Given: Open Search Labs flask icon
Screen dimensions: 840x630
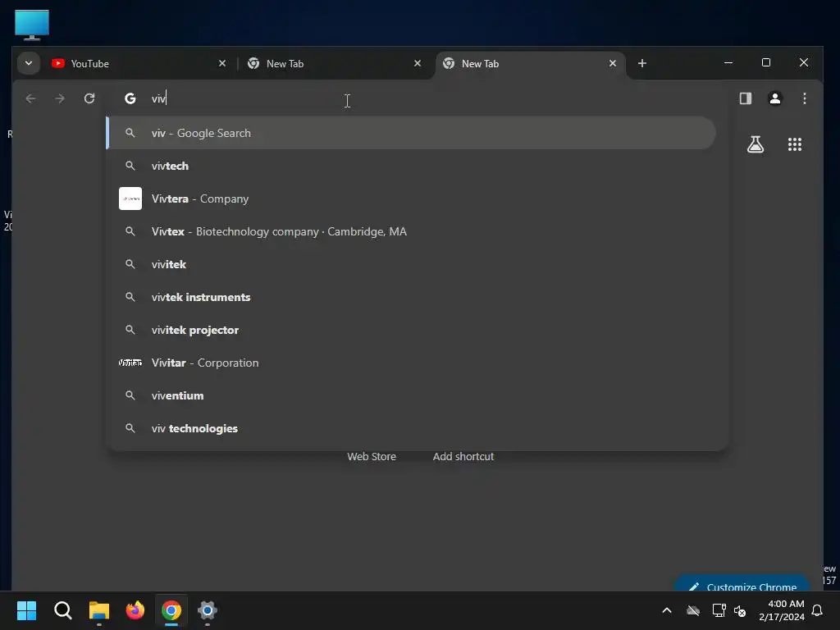Looking at the screenshot, I should [x=756, y=144].
